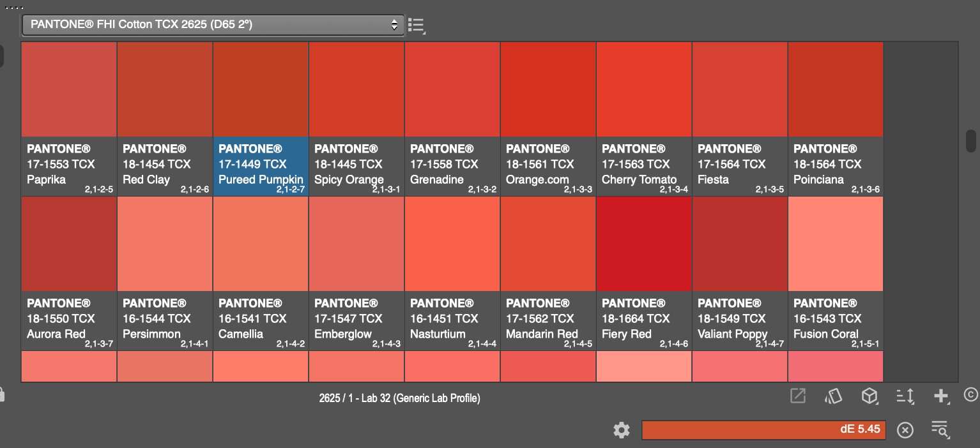Click the '18-1664 TCX' code text
This screenshot has width=980, height=448.
point(636,318)
